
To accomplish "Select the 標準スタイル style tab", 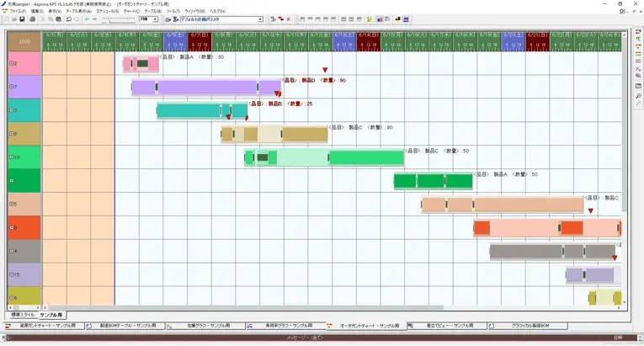I will (21, 315).
